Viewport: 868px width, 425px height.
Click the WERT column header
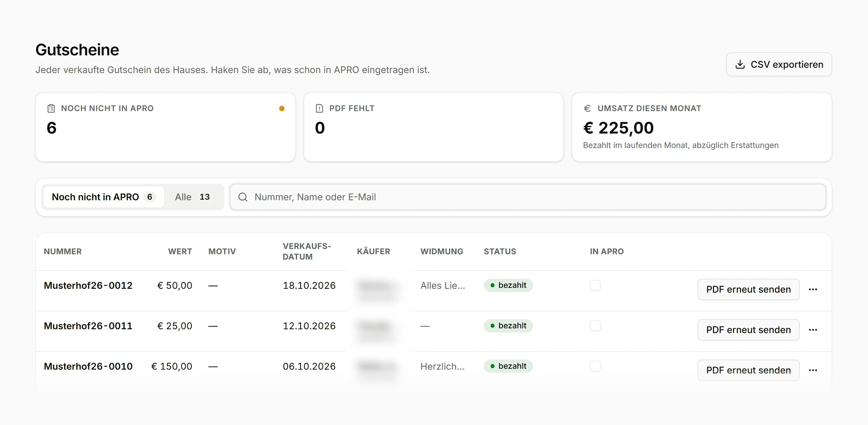(180, 252)
